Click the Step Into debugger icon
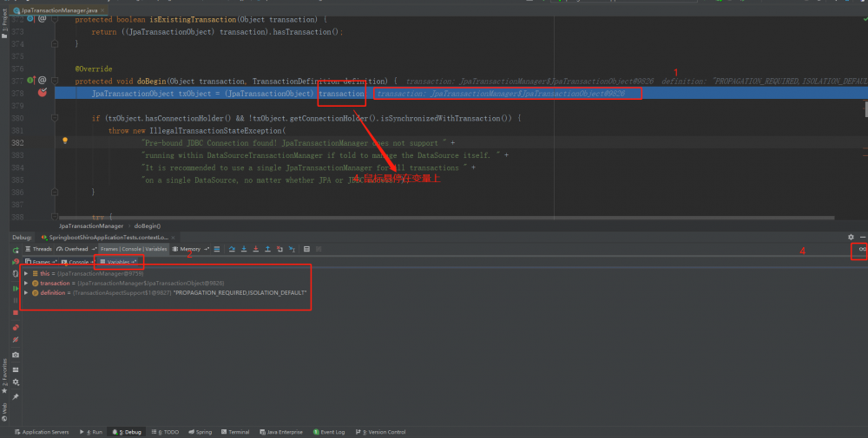Viewport: 868px width, 438px height. tap(245, 249)
